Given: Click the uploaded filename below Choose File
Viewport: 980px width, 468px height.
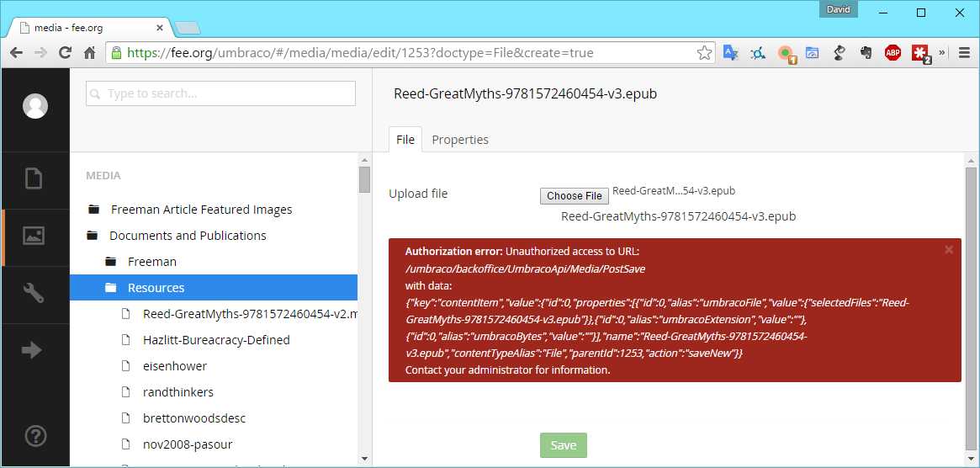Looking at the screenshot, I should (x=679, y=216).
